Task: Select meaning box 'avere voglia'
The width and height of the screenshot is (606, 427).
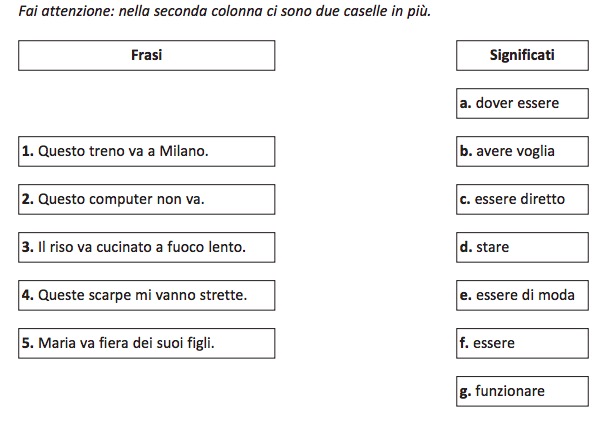Action: 522,151
